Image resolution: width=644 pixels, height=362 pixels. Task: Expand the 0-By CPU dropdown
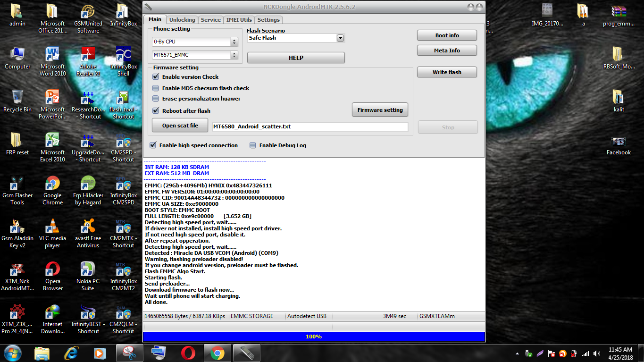234,42
